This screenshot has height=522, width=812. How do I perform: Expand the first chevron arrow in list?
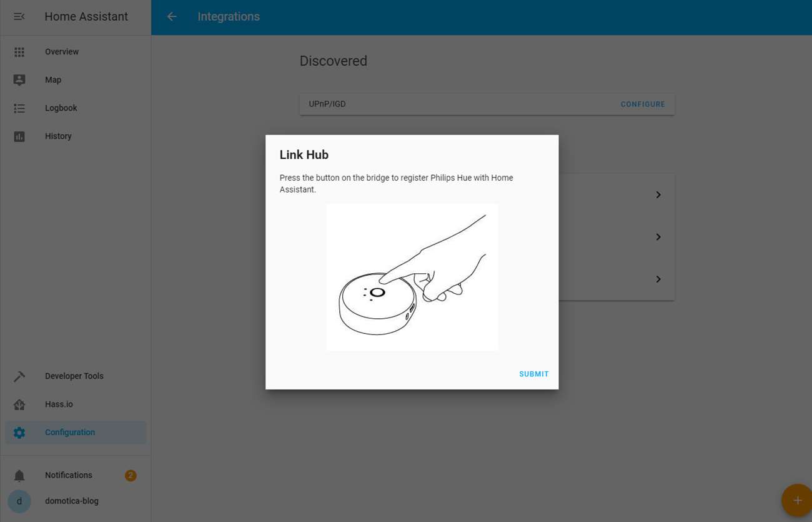click(x=658, y=195)
